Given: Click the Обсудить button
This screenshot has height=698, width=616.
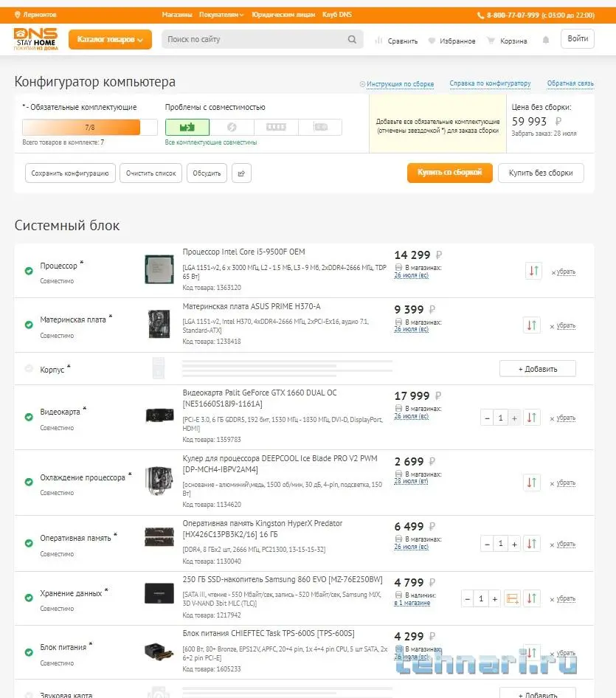Looking at the screenshot, I should [x=207, y=173].
